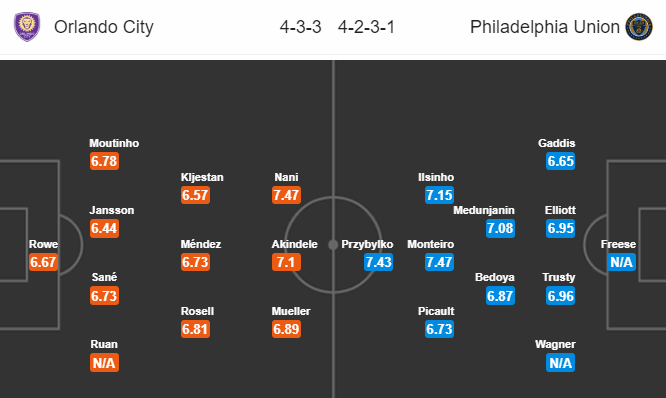Click the Orlando City crest logo
Image resolution: width=666 pixels, height=398 pixels.
tap(27, 27)
